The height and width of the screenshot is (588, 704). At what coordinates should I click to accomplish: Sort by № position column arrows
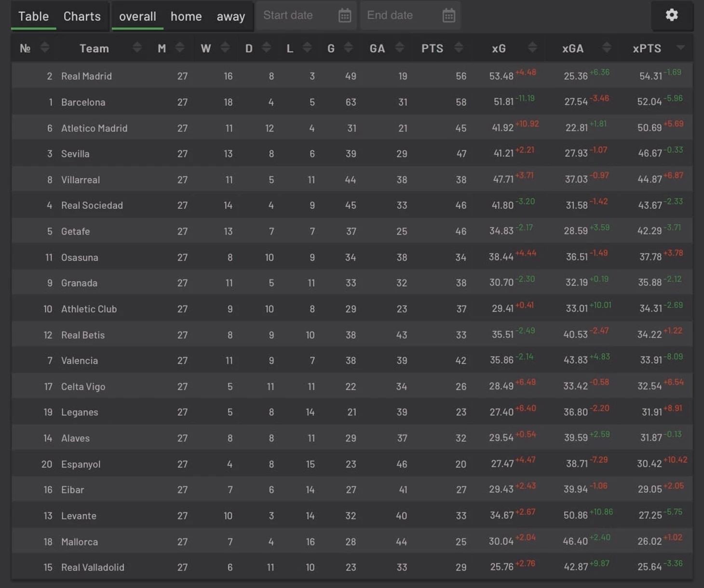pyautogui.click(x=45, y=47)
